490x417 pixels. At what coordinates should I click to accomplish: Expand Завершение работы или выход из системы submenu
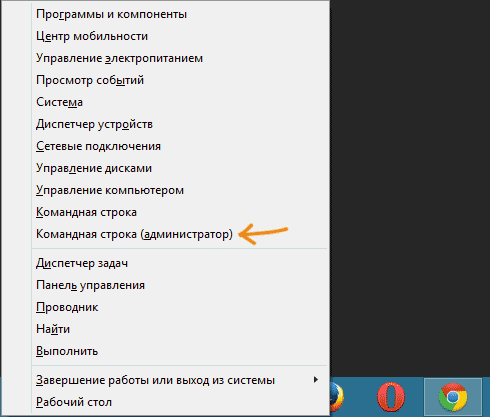[x=180, y=380]
